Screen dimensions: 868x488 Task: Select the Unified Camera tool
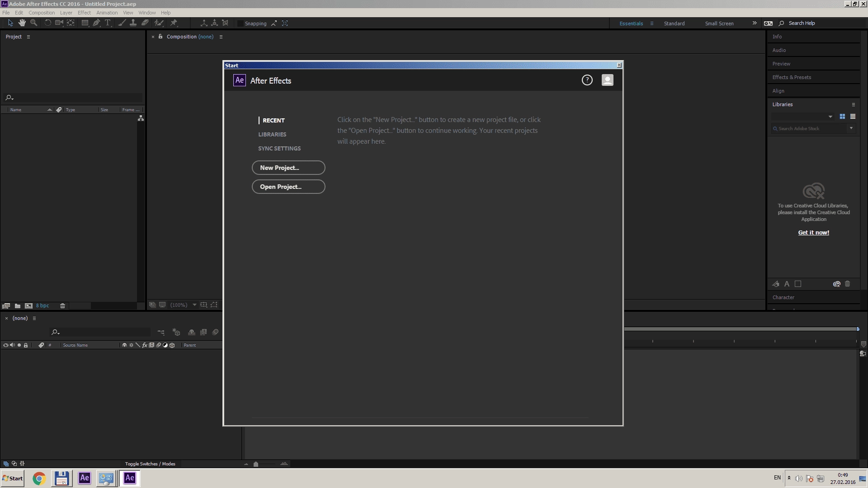click(x=59, y=23)
